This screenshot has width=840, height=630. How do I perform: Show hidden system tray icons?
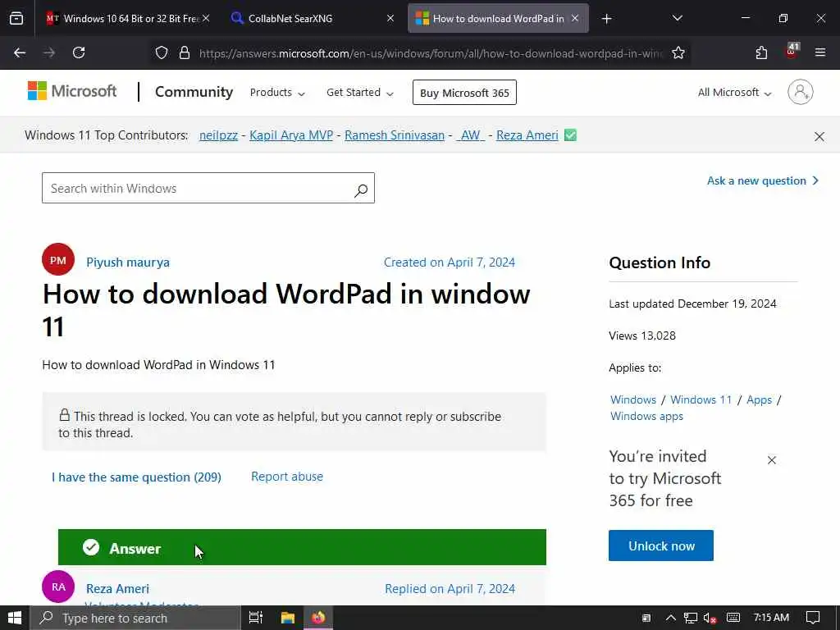670,619
